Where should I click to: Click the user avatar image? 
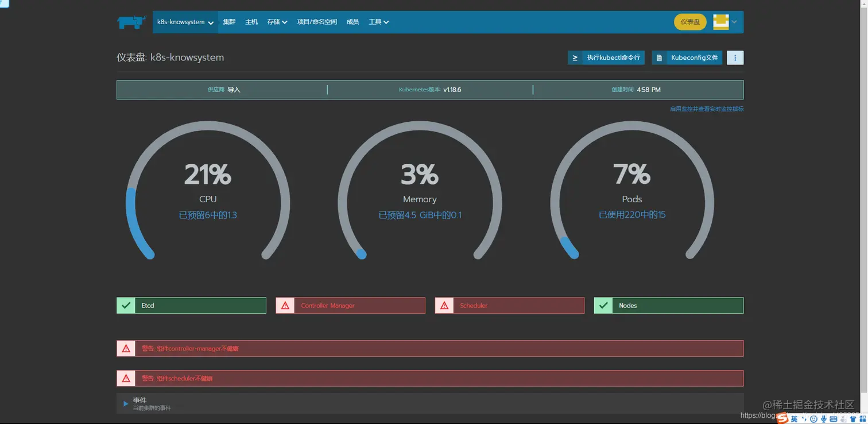(721, 22)
